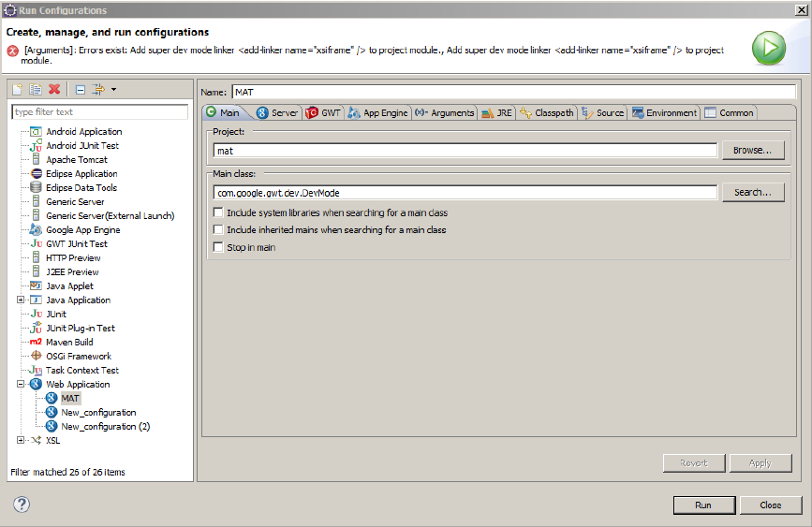
Task: Toggle Stop in main checkbox
Action: coord(218,247)
